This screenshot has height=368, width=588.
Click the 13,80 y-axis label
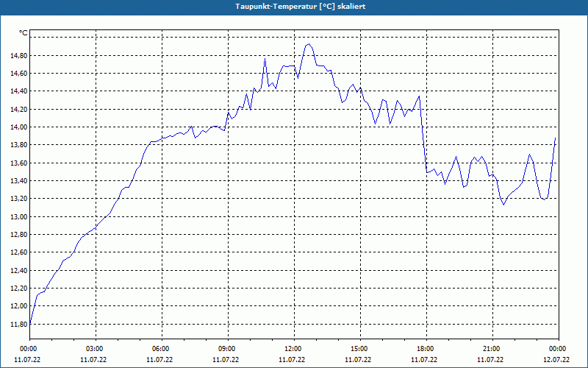tap(18, 145)
